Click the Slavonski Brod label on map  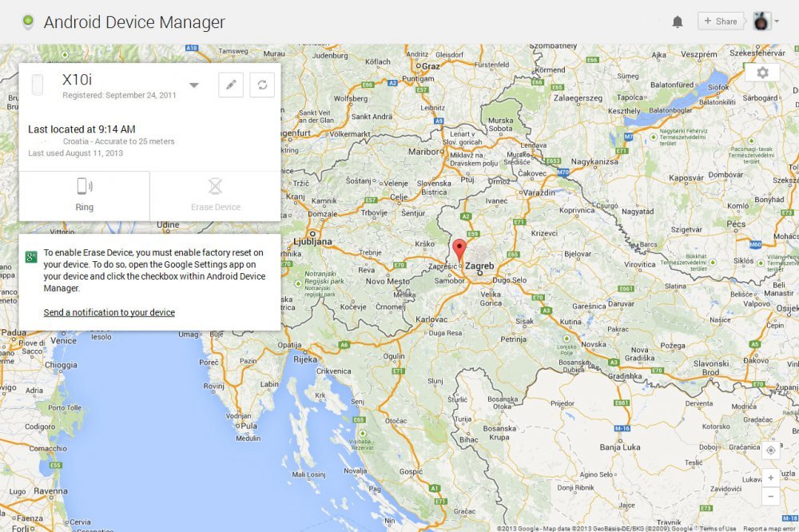tap(711, 368)
